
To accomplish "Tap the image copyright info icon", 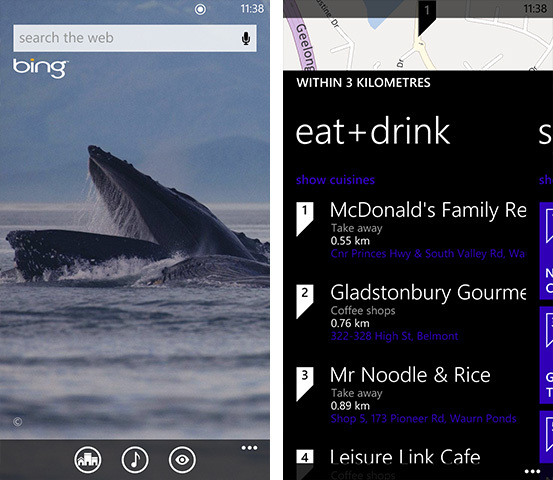I will click(17, 422).
